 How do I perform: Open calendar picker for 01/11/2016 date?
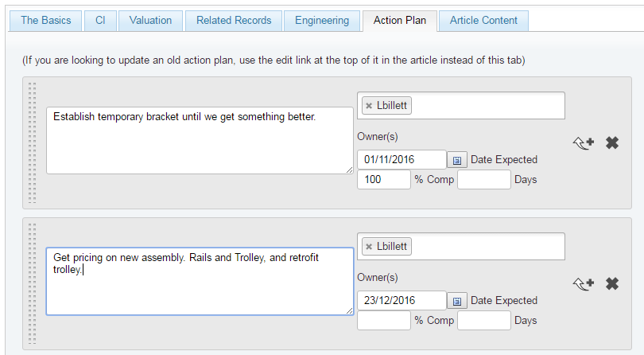456,160
